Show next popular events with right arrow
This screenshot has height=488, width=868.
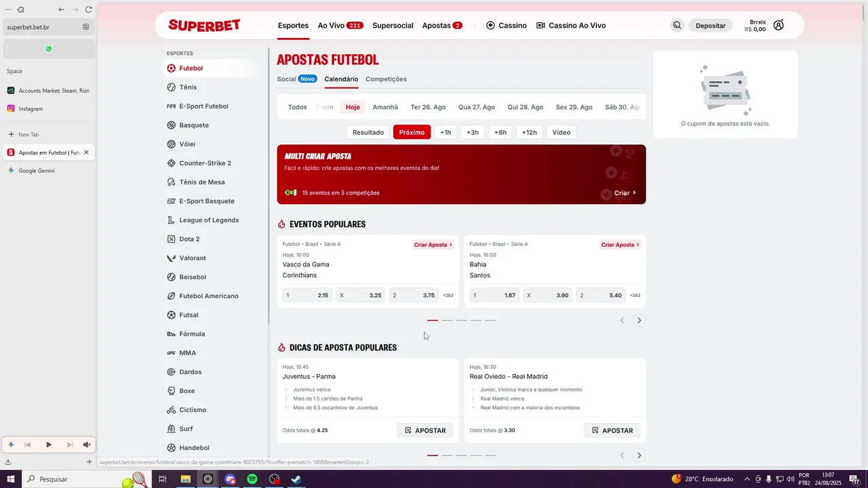(x=639, y=321)
